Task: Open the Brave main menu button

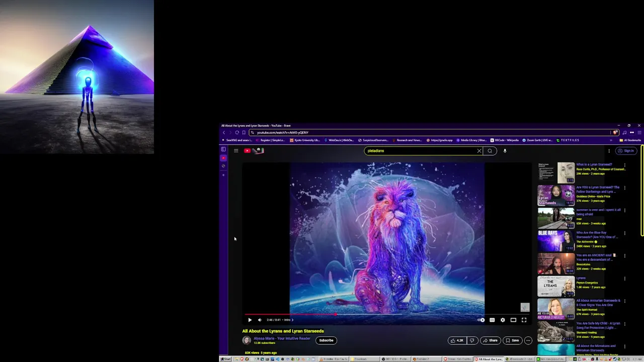Action: (x=639, y=133)
